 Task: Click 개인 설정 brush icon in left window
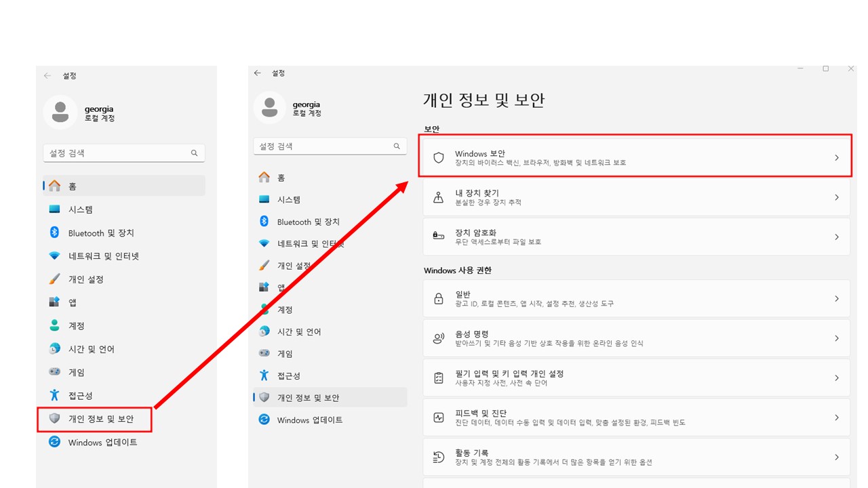pos(55,279)
